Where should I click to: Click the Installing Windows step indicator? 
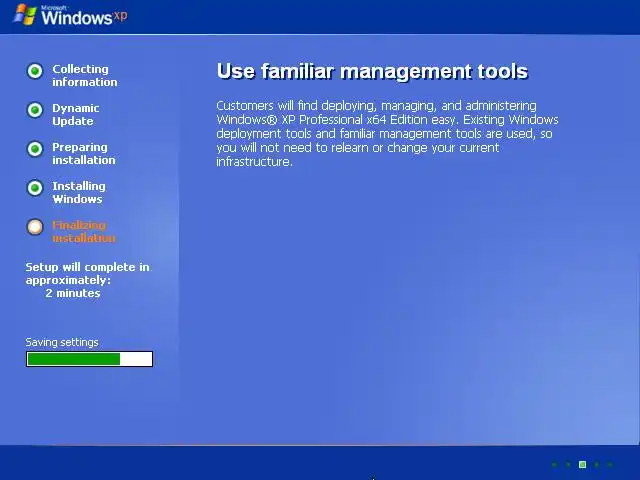(35, 188)
